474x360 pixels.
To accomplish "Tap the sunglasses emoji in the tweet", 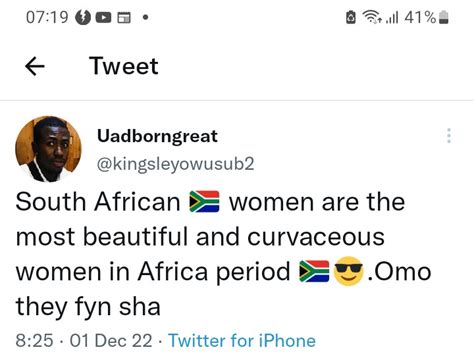I will point(348,271).
